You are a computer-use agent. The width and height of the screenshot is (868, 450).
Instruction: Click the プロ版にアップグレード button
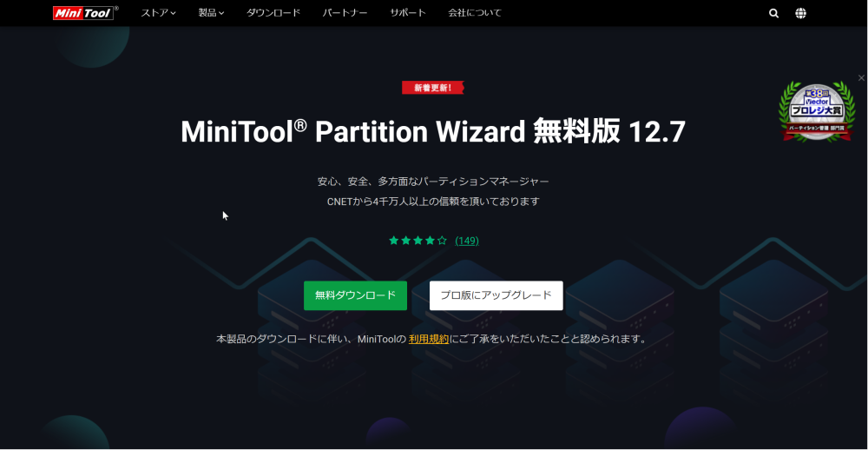(496, 295)
